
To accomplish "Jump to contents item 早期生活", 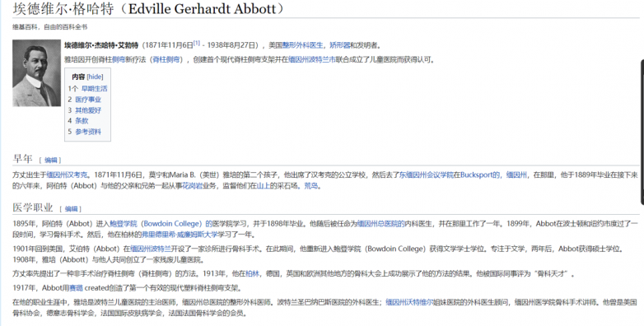I will coord(94,88).
